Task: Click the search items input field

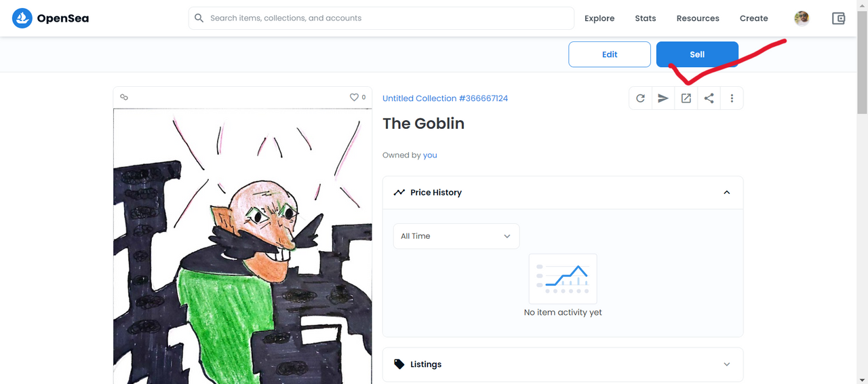Action: (x=381, y=18)
